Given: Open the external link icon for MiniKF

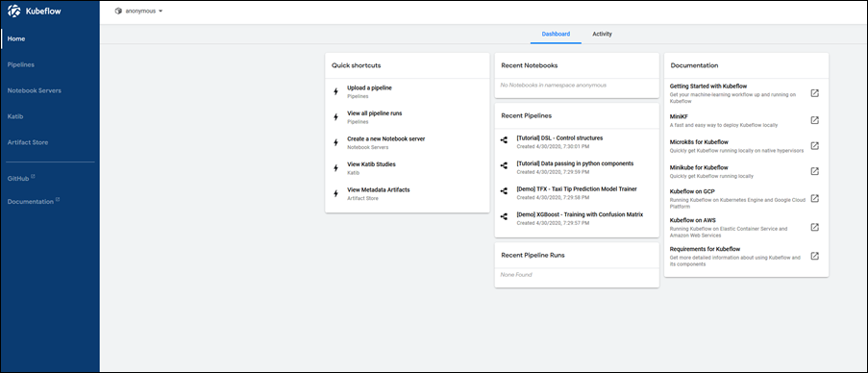Looking at the screenshot, I should (814, 120).
